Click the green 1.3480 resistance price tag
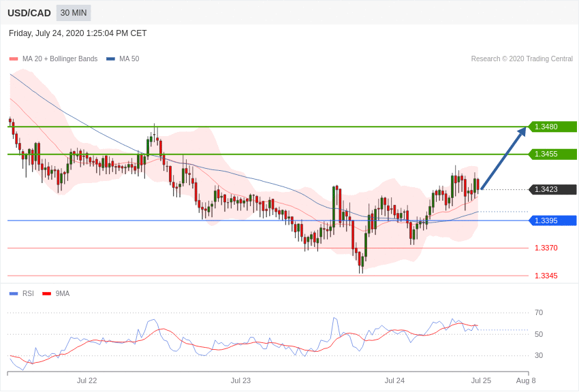 (x=552, y=127)
